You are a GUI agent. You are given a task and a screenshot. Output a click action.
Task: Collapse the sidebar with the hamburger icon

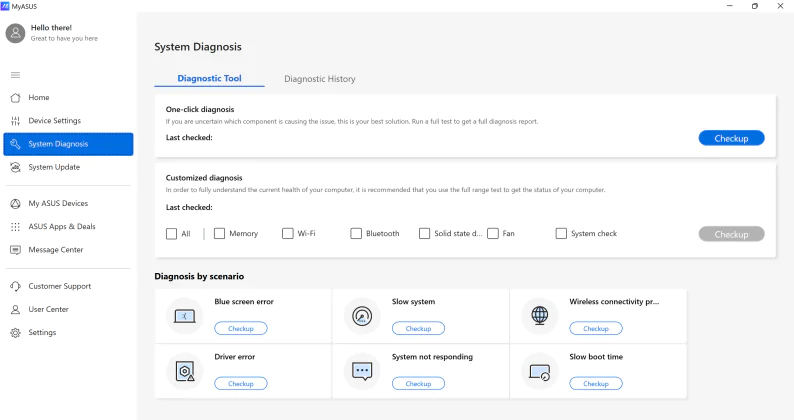[16, 75]
